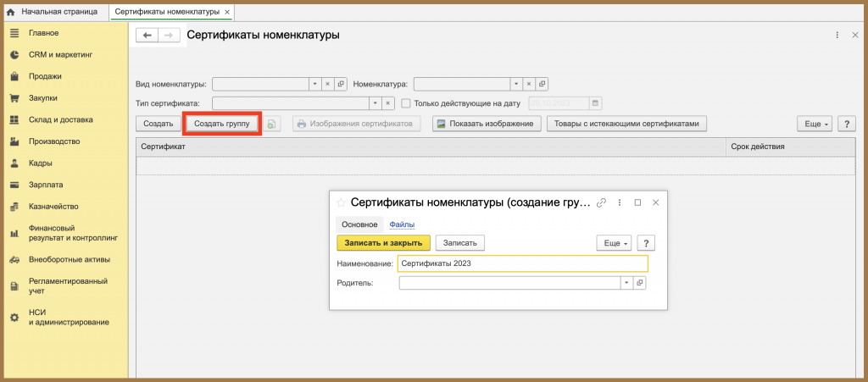Expand the Родитель dropdown
This screenshot has width=868, height=382.
626,283
